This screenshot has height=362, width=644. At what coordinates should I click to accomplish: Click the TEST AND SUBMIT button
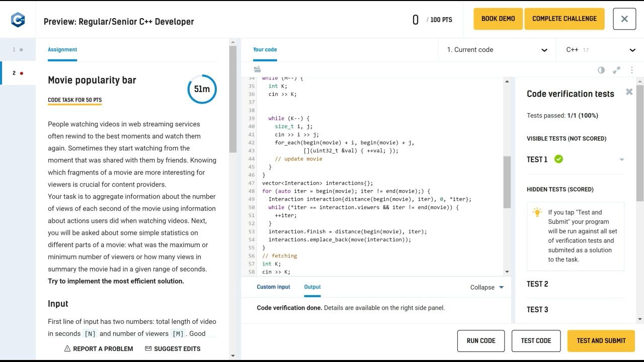click(x=601, y=341)
